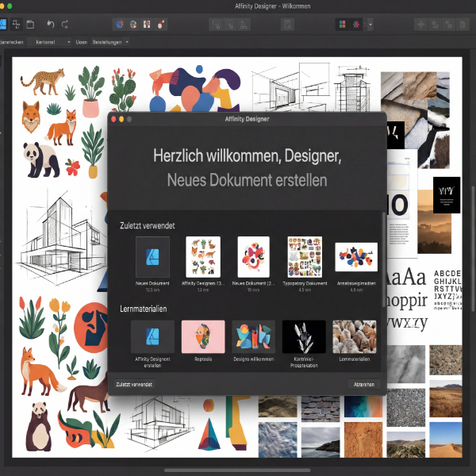Click the welcome dialog's vertical scrollbar
476x476 pixels.
click(383, 259)
